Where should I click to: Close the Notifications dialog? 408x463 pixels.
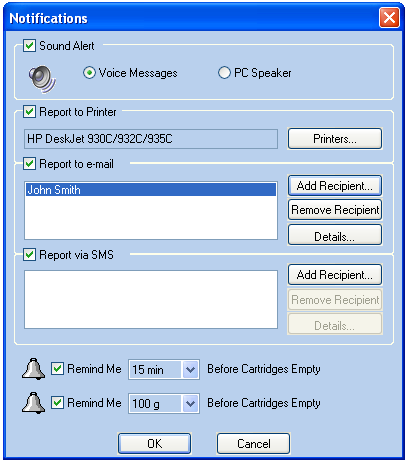(x=389, y=18)
